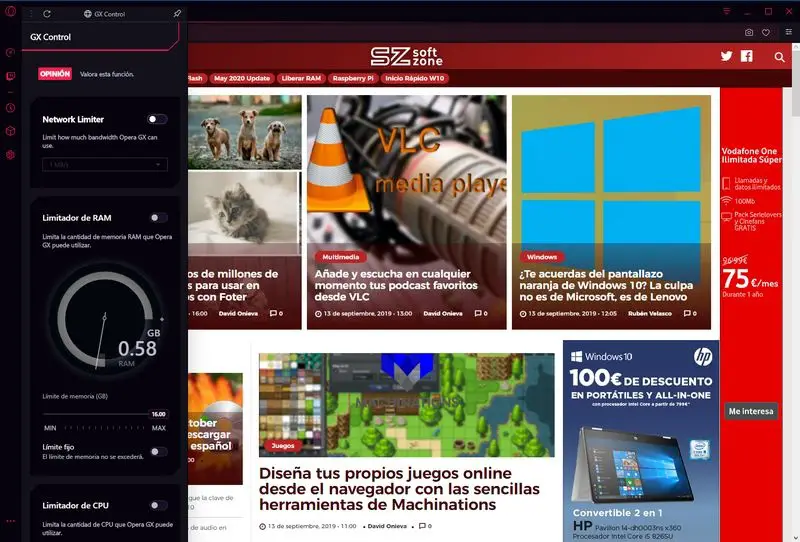Screen dimensions: 800x542
Task: Open the SoftZone site search
Action: click(779, 57)
